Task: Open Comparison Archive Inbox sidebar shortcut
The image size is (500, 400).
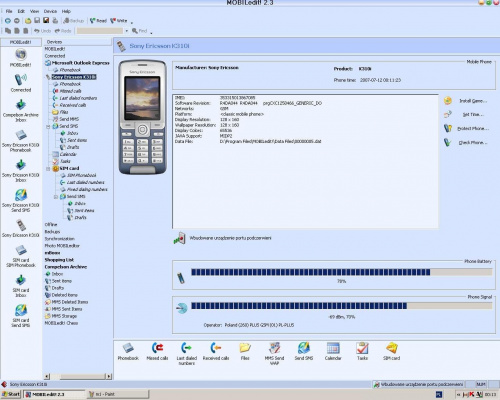Action: (21, 111)
